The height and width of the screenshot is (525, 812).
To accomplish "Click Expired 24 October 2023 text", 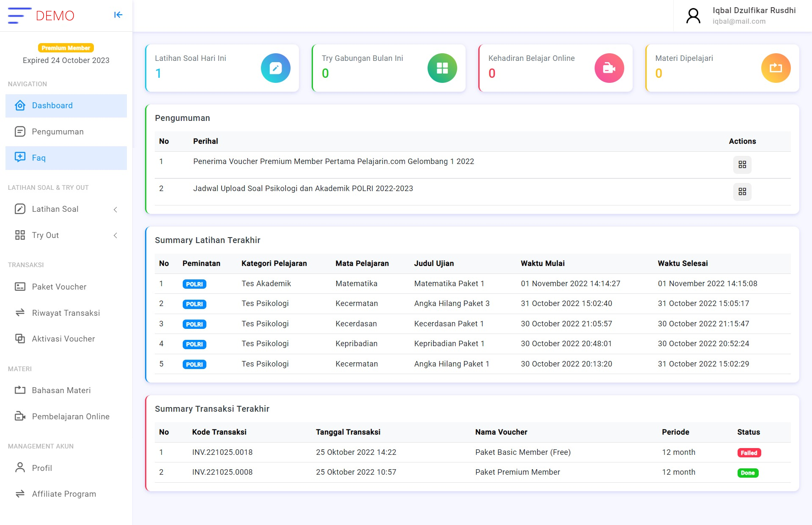I will 66,60.
